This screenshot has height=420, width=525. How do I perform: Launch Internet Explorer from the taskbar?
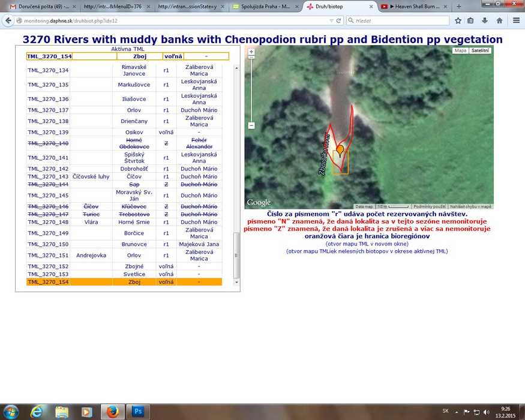(x=36, y=411)
